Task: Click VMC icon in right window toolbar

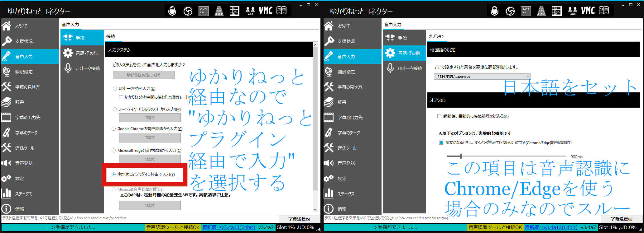Action: (x=588, y=11)
